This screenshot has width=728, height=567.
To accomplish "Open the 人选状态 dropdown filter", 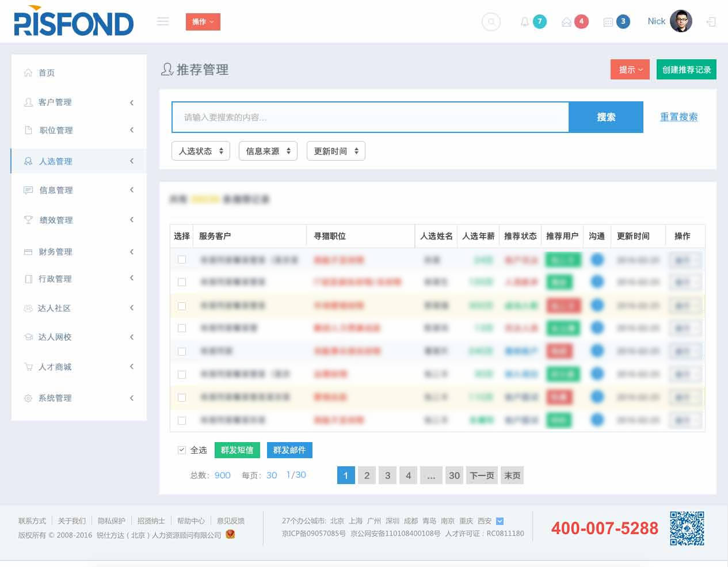I will [201, 151].
